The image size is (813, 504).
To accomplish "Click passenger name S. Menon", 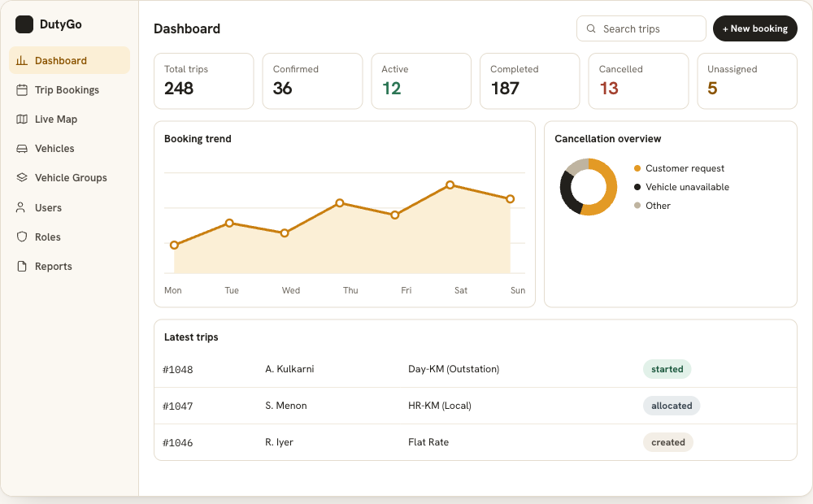I will click(286, 406).
